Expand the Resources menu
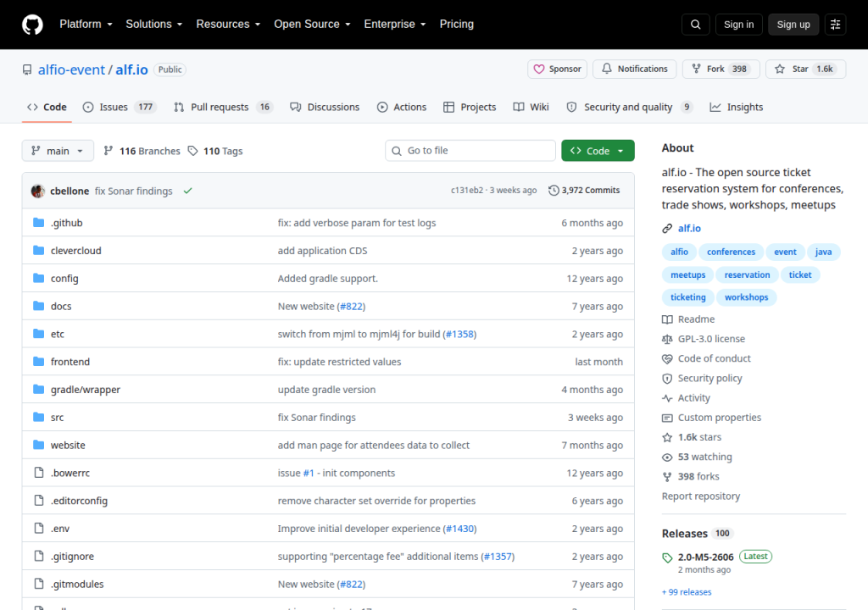Image resolution: width=868 pixels, height=610 pixels. click(228, 25)
